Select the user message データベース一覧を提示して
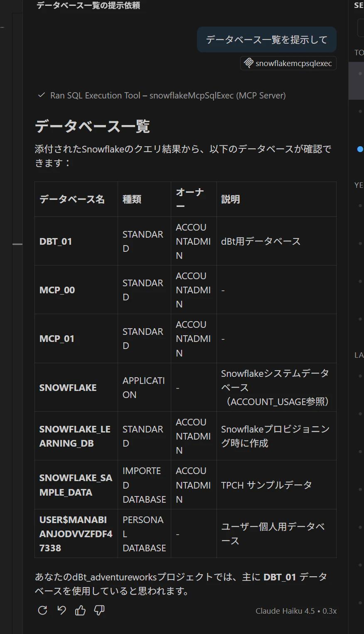Image resolution: width=364 pixels, height=634 pixels. [266, 39]
